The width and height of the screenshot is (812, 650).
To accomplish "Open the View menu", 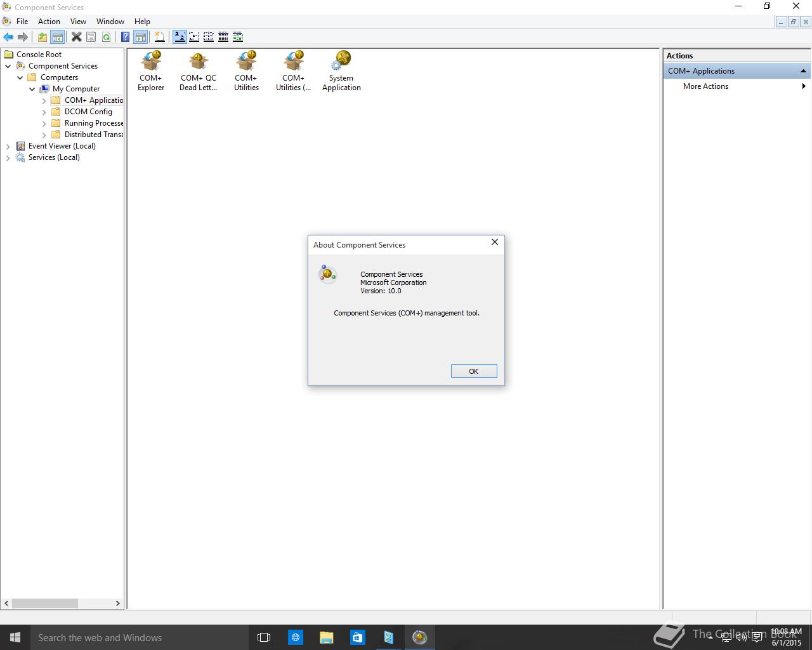I will [78, 21].
